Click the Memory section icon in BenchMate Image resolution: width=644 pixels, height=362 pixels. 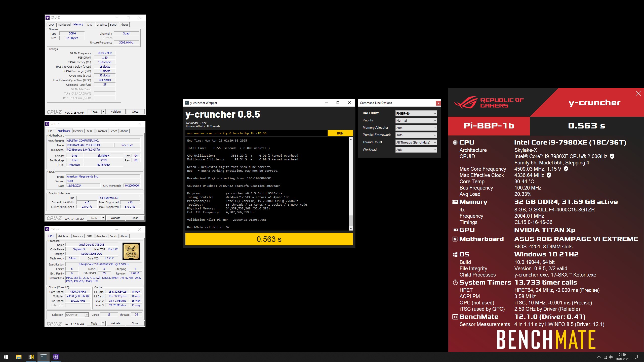455,202
